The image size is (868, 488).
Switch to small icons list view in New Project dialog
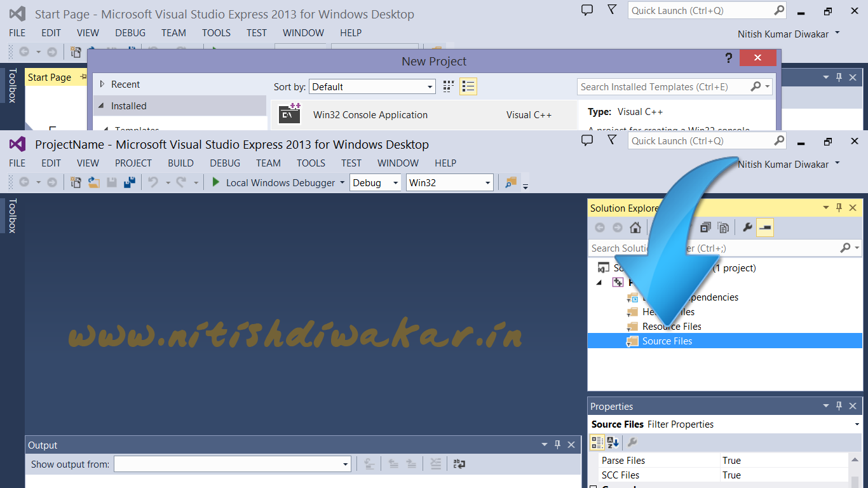pyautogui.click(x=468, y=86)
